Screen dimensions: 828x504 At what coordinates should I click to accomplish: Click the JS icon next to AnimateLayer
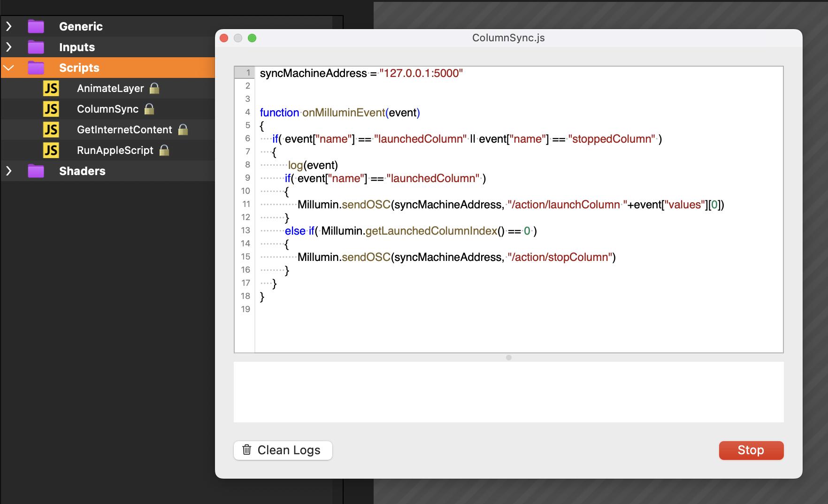[51, 88]
